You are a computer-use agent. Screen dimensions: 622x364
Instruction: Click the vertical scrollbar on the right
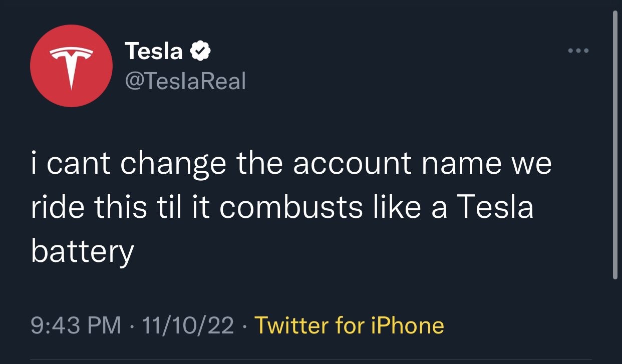[x=615, y=145]
